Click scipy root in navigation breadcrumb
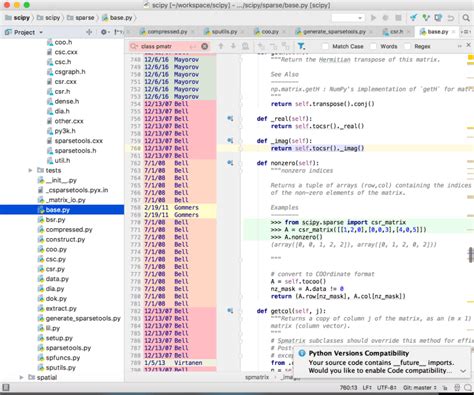 (x=18, y=18)
